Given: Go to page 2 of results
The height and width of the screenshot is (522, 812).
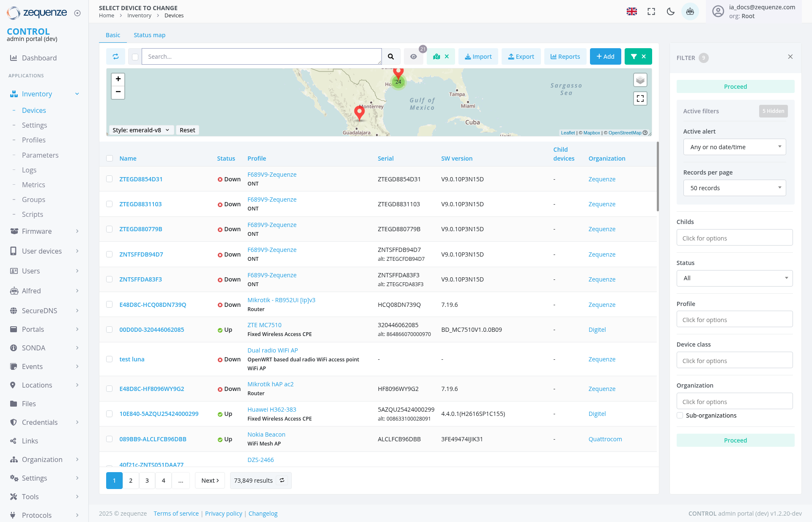Looking at the screenshot, I should (131, 481).
